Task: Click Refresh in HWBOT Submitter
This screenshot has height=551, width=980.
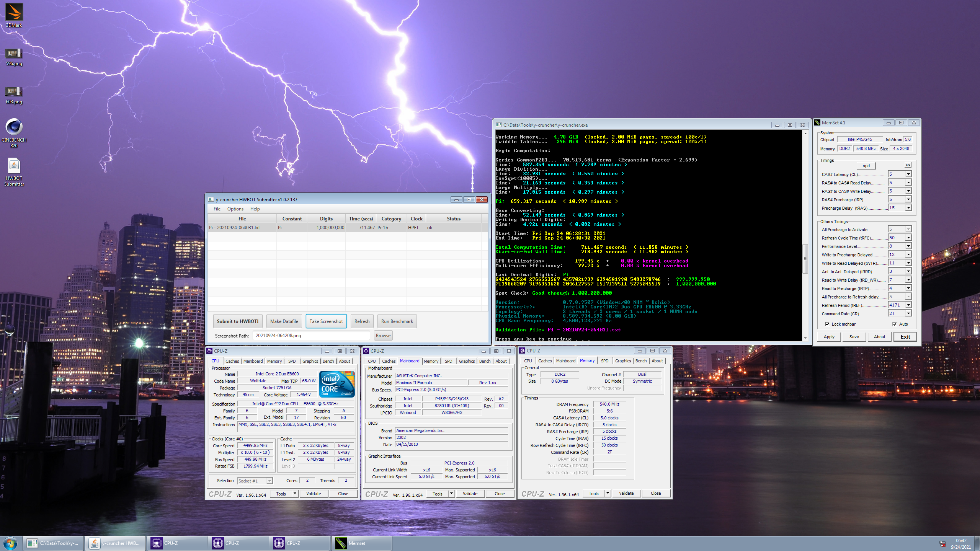Action: (362, 321)
